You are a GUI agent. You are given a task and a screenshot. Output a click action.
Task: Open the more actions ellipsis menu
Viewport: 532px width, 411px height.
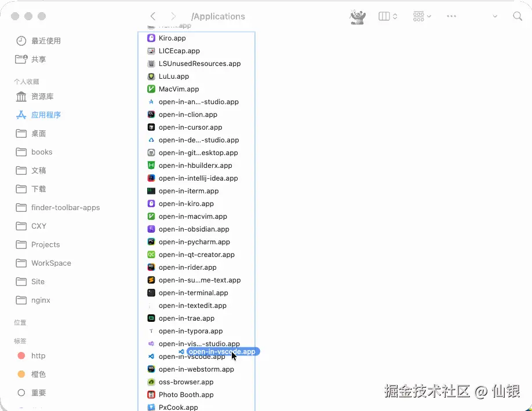451,16
